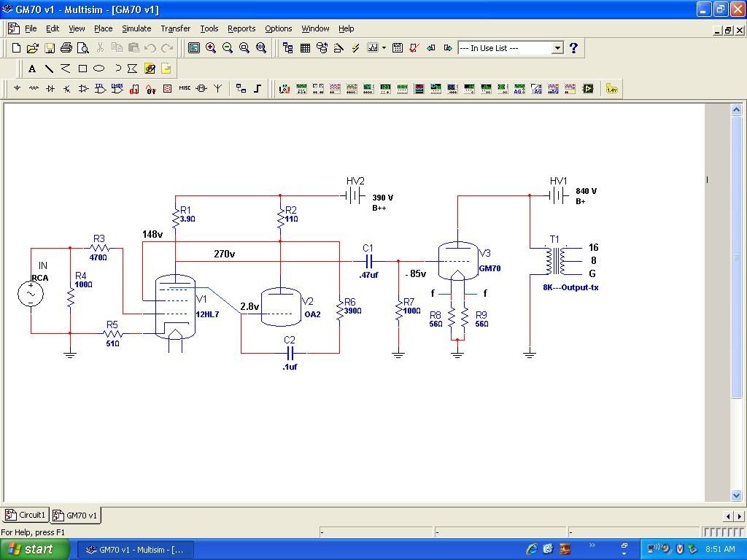The image size is (747, 560).
Task: Zoom in on the schematic
Action: 211,48
